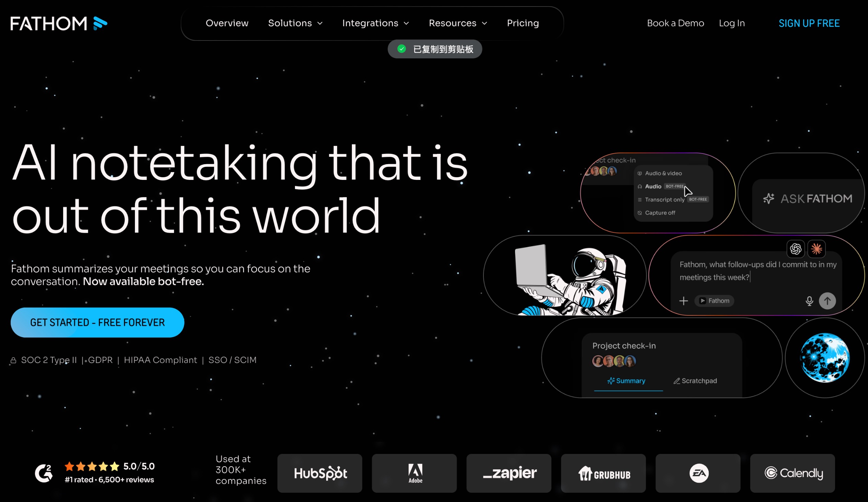Click '#1 rated · 6,500+ reviews' text
The width and height of the screenshot is (868, 502).
pos(109,480)
